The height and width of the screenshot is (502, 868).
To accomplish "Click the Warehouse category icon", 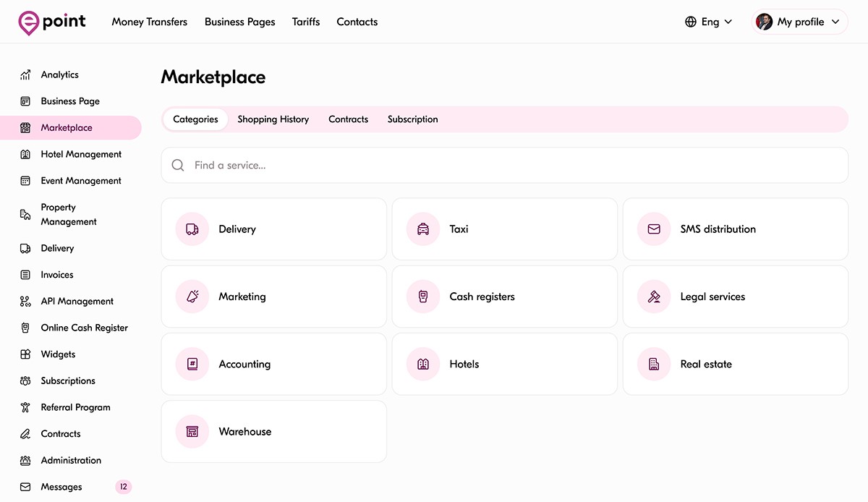I will pos(192,432).
